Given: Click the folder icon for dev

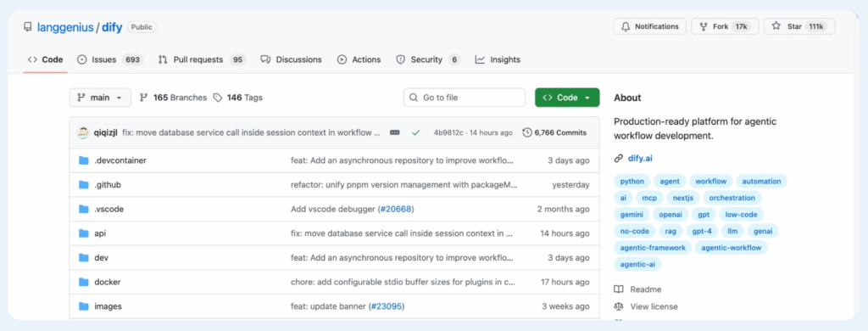Looking at the screenshot, I should click(84, 258).
